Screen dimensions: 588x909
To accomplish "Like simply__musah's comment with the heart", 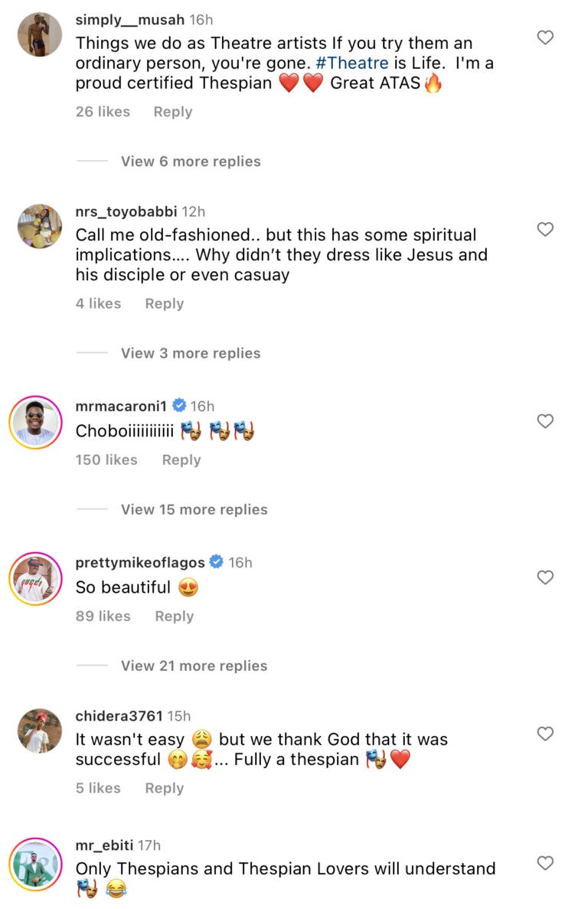I will click(545, 38).
